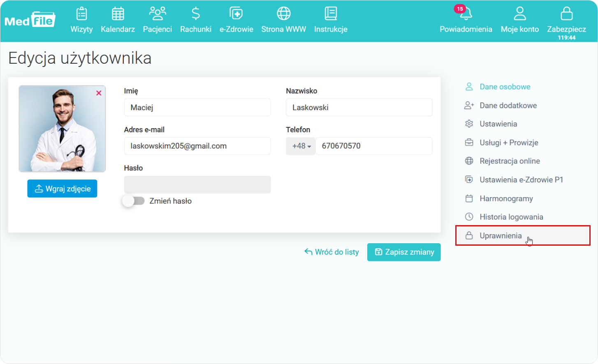Click the Wróć do listy link

pos(331,252)
